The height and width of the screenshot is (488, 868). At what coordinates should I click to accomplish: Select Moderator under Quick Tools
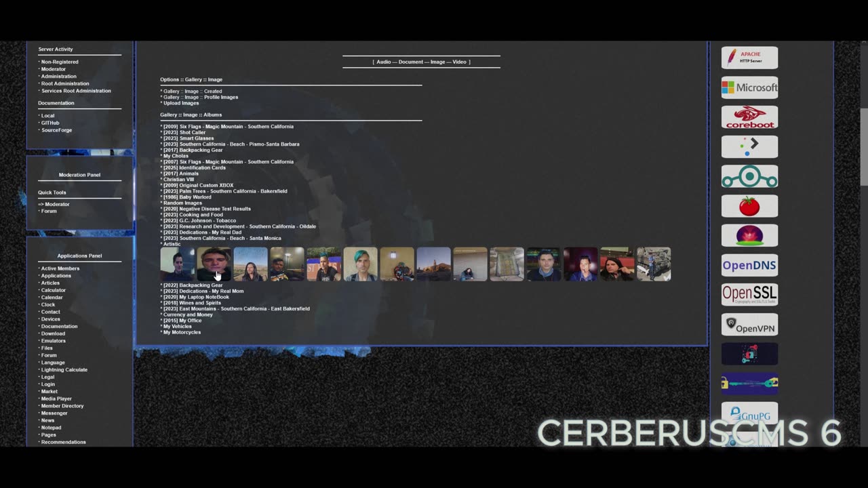(57, 204)
